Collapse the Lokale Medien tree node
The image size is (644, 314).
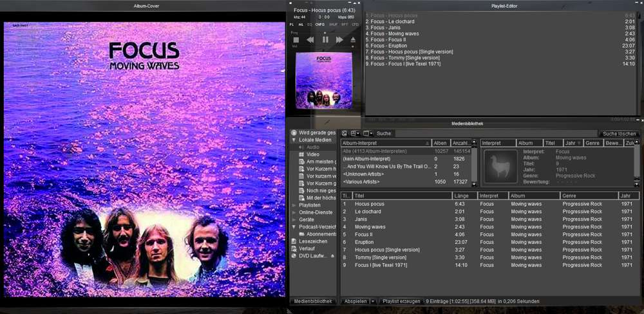click(x=294, y=140)
